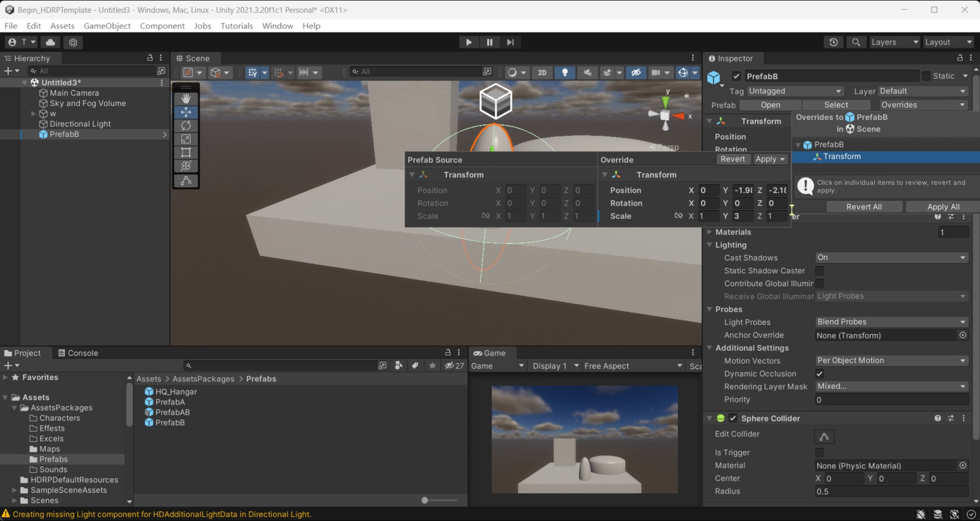Step one frame forward

510,42
